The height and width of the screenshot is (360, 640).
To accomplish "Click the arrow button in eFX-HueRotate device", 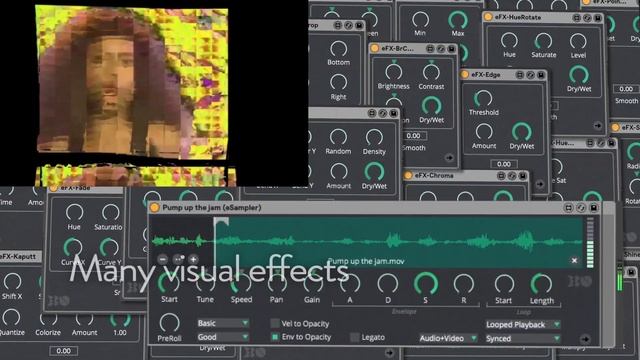I will [x=598, y=126].
